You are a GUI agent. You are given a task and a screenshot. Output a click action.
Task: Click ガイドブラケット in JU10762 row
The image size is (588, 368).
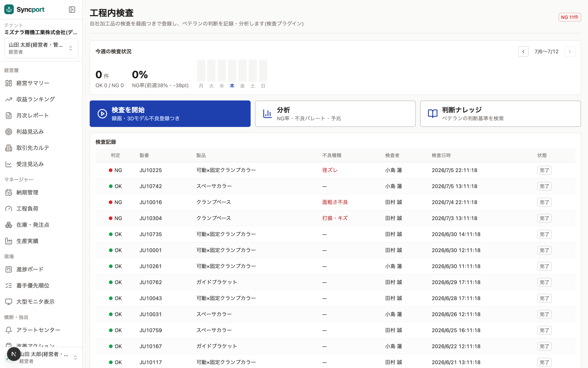coord(216,282)
